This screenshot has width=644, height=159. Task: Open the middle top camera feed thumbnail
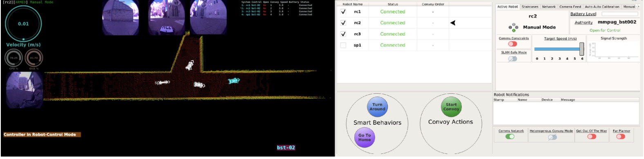pos(166,17)
